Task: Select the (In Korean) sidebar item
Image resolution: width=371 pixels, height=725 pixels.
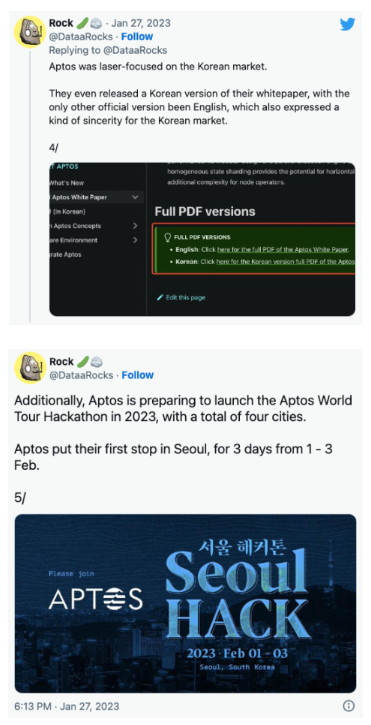Action: (x=68, y=211)
